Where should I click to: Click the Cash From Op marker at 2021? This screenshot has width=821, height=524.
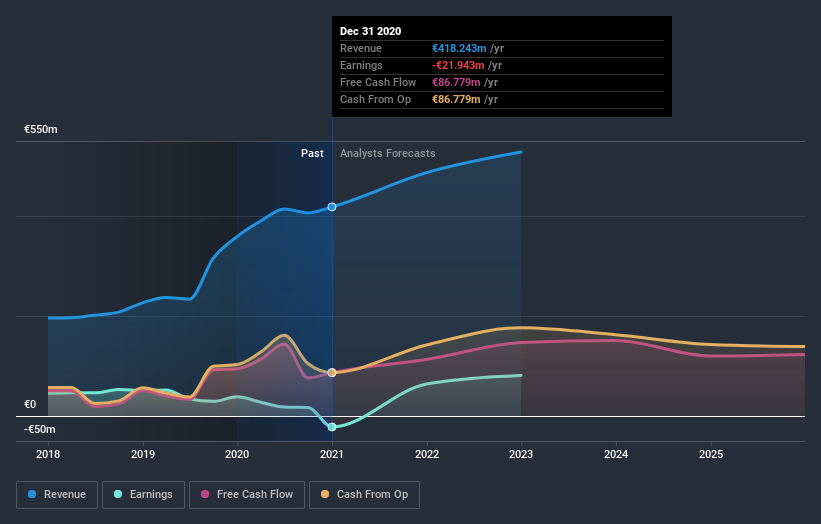pyautogui.click(x=332, y=373)
